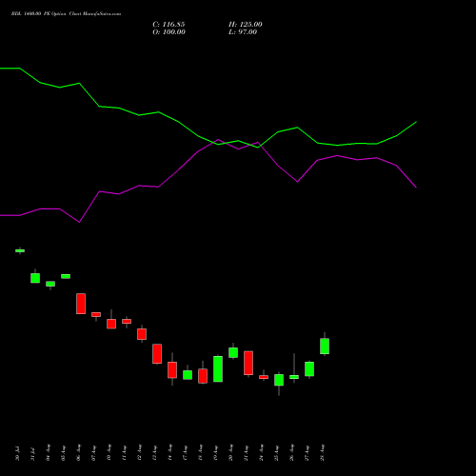Click the large red candle above 06 Aug
Screen dimensions: 476x476
coord(81,304)
